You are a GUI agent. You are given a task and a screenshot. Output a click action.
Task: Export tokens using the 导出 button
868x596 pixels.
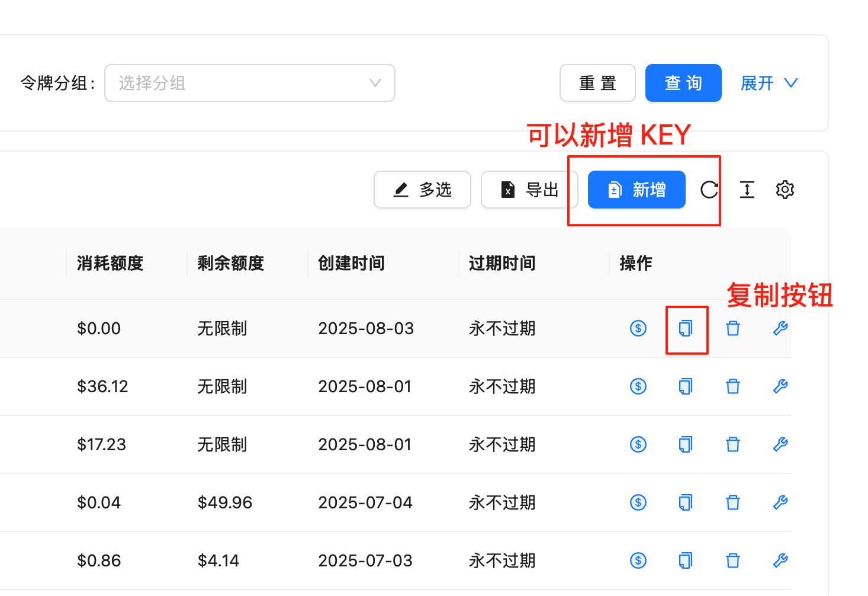(529, 190)
